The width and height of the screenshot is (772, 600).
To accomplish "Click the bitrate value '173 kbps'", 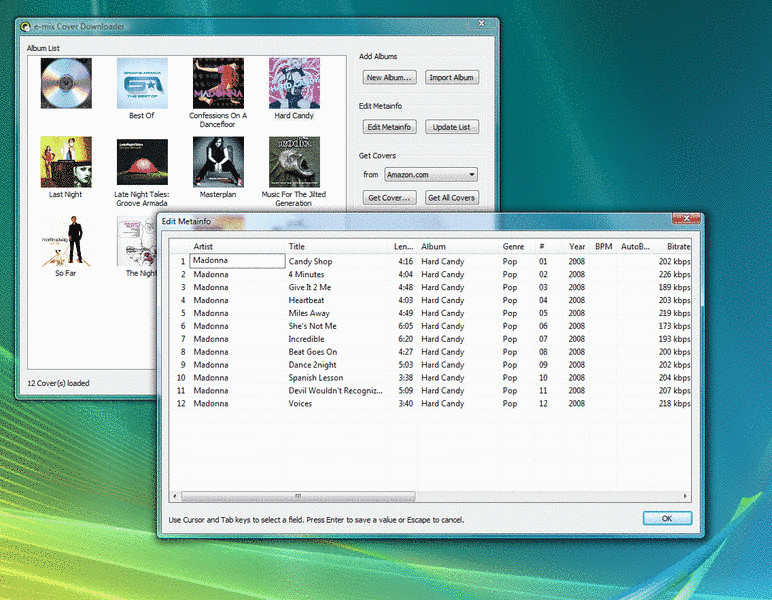I will click(x=675, y=326).
